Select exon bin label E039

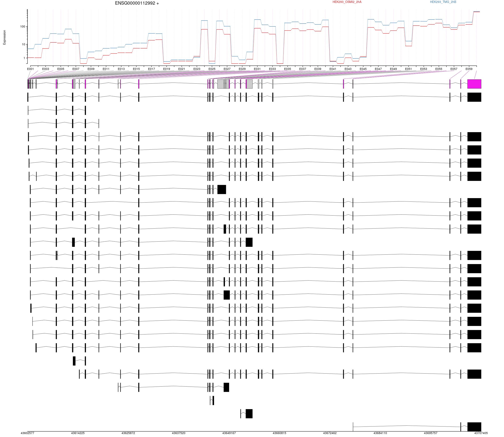tap(318, 69)
